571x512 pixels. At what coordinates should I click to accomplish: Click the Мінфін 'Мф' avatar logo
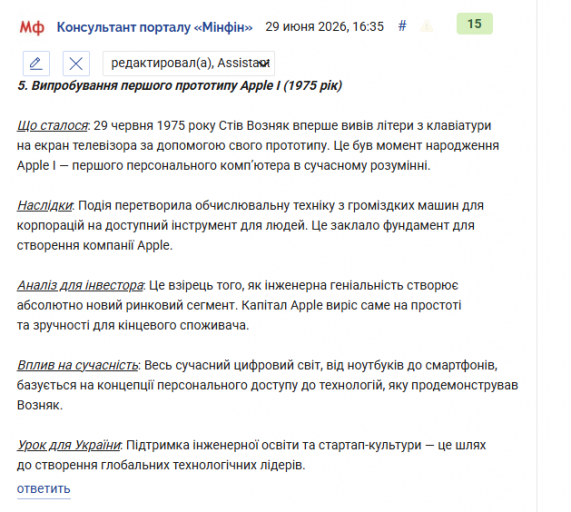coord(32,27)
